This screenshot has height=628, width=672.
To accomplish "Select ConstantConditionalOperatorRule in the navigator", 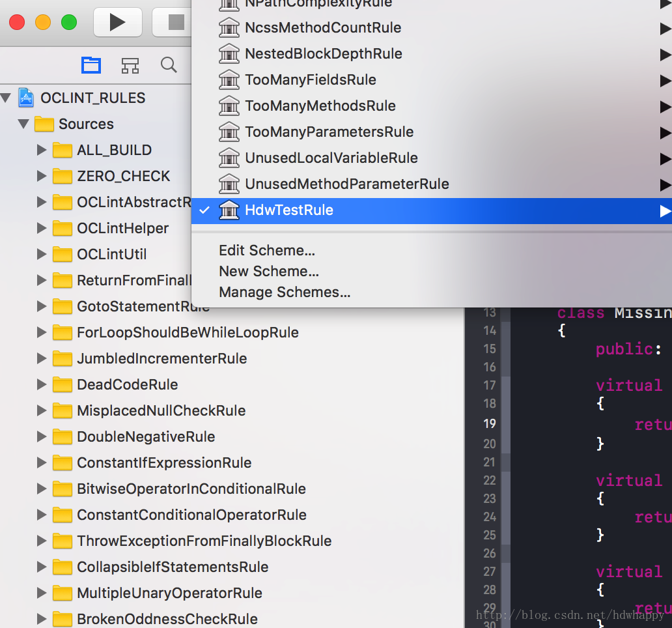I will point(191,515).
